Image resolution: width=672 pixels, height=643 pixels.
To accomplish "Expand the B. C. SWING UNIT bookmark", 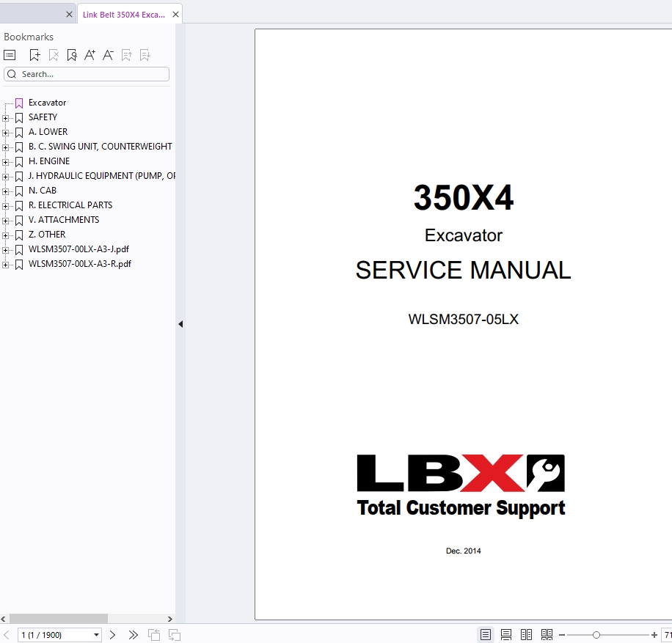I will (5, 147).
